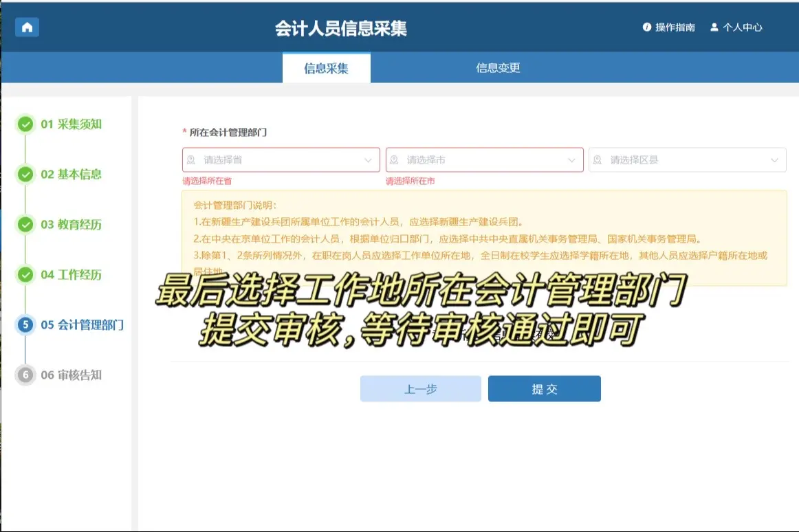Click step 5 circle icon
The height and width of the screenshot is (532, 799).
25,325
